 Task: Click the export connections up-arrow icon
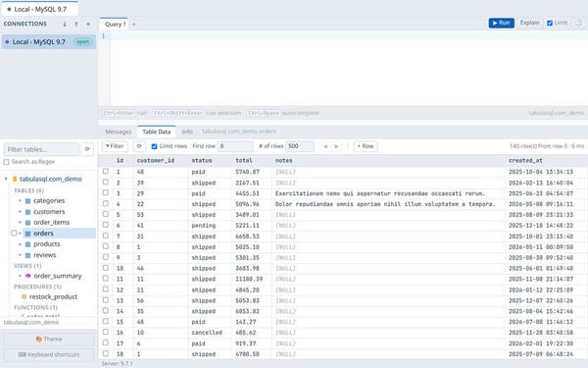coord(76,24)
